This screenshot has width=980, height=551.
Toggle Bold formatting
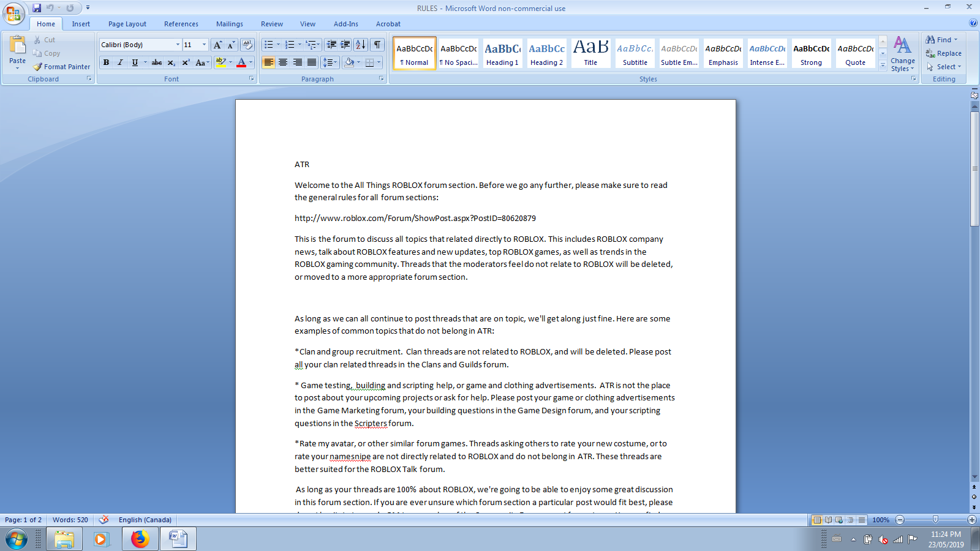(x=107, y=62)
